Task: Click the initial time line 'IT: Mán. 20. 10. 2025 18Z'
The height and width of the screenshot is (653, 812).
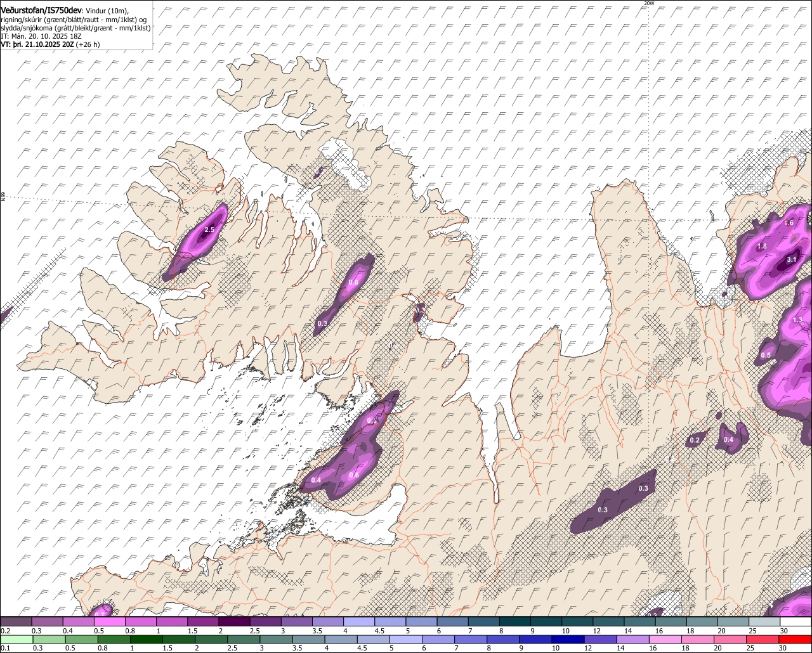Action: 40,37
